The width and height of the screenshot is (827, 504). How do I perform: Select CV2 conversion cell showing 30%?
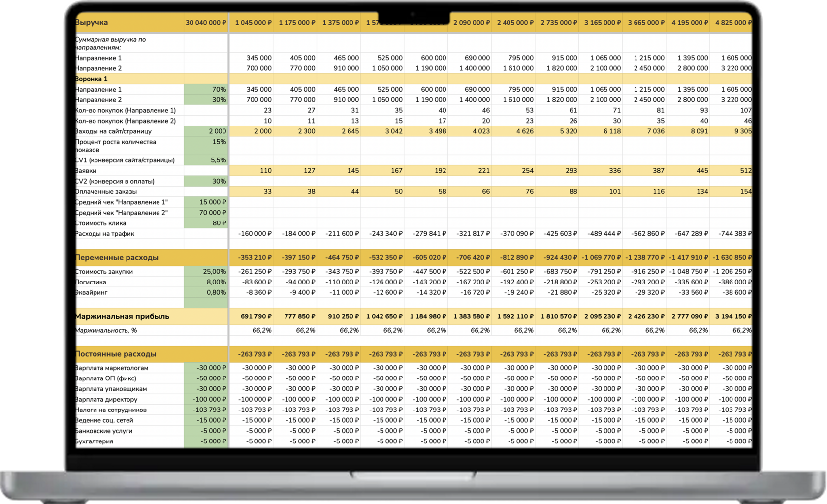[x=206, y=181]
